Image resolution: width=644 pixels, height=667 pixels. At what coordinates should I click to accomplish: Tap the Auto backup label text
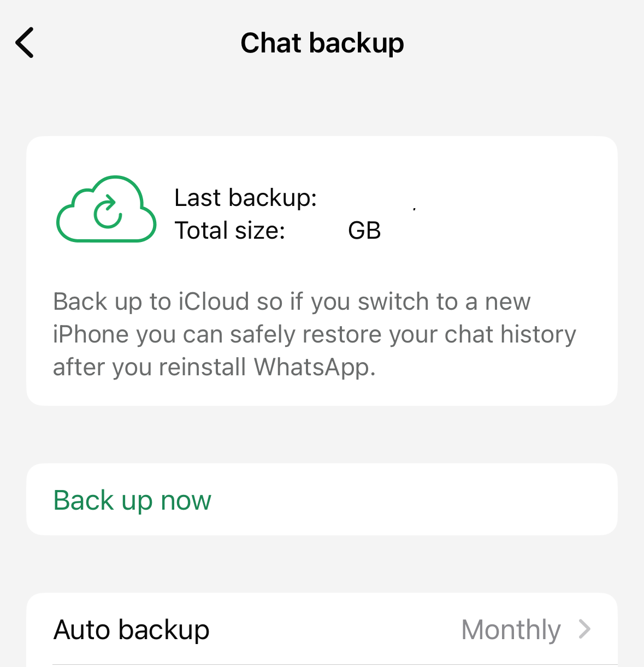(x=132, y=629)
